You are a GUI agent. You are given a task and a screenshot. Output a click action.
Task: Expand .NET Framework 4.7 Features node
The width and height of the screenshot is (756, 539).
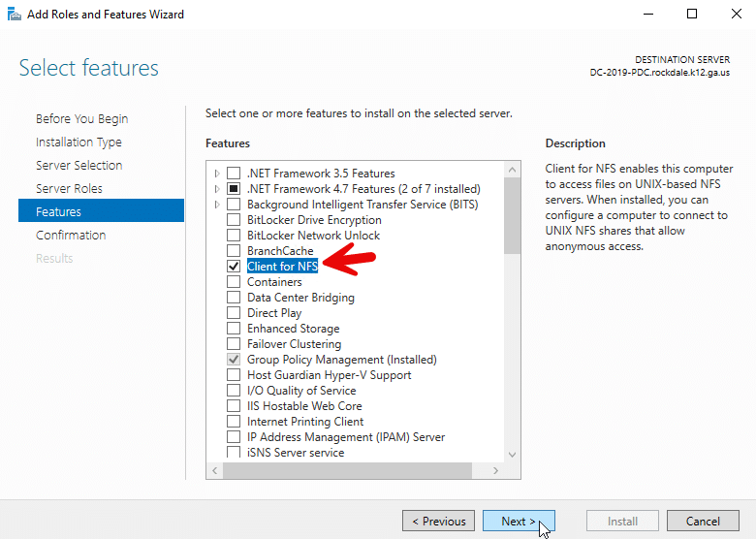click(x=217, y=188)
